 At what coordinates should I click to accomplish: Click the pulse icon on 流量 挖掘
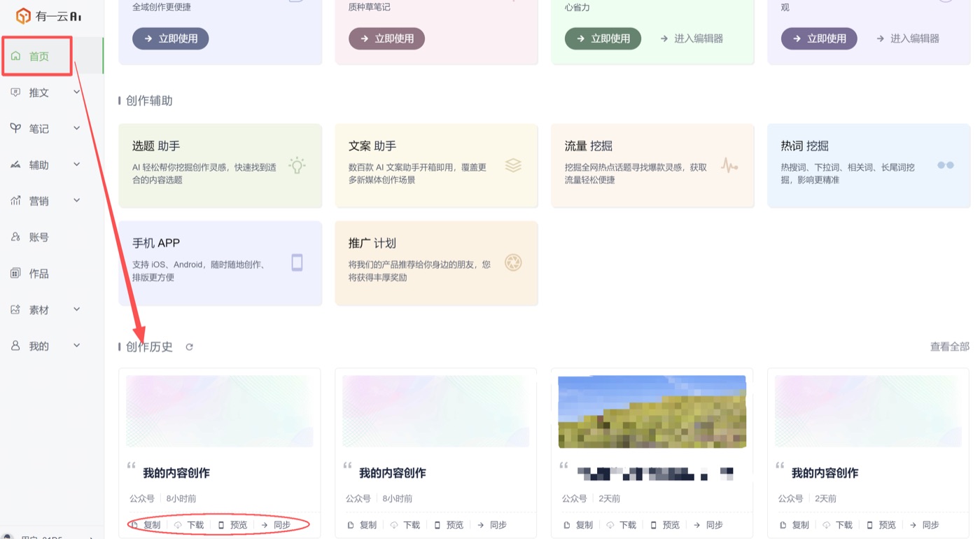729,165
